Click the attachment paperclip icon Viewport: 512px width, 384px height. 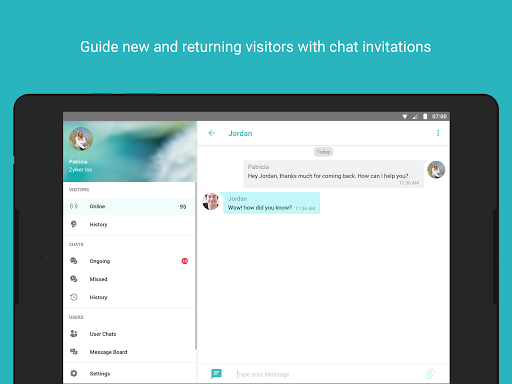430,374
